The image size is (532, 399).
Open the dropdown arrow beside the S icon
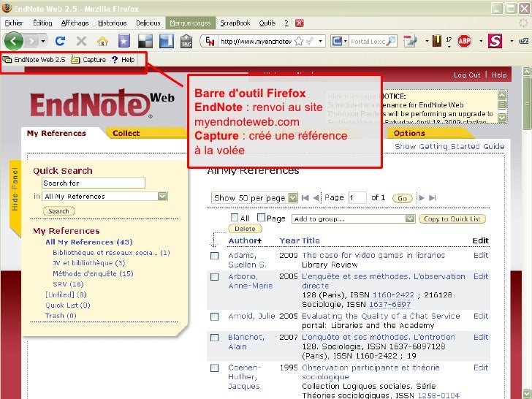[x=512, y=42]
